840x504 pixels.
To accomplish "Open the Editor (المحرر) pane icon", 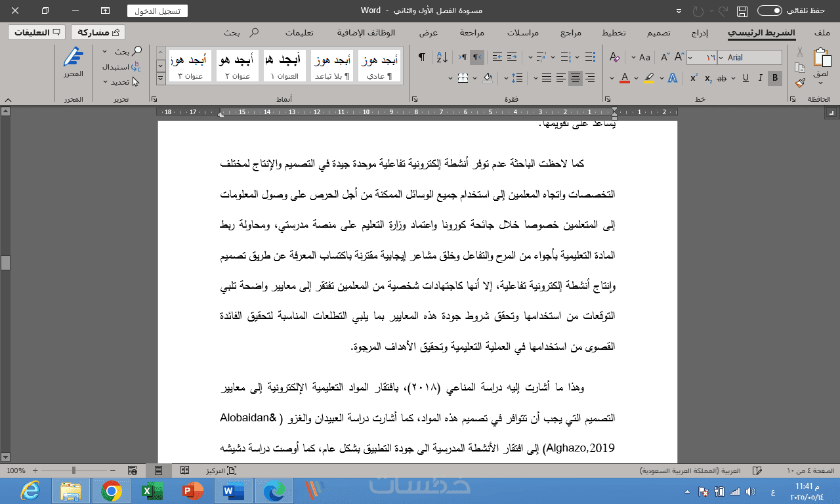I will point(73,63).
